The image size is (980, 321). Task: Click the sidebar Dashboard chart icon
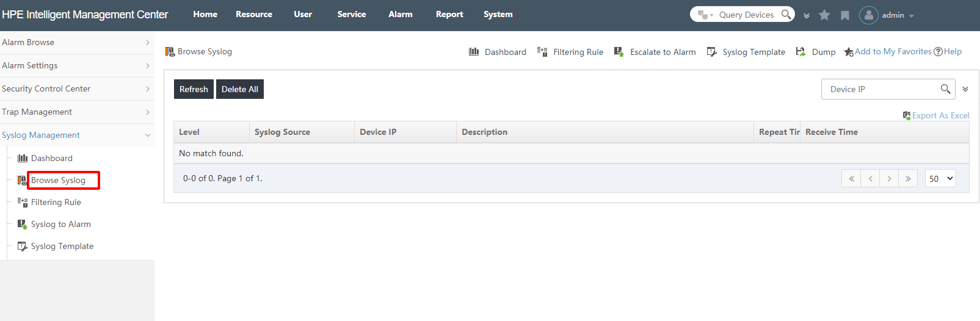[x=23, y=158]
